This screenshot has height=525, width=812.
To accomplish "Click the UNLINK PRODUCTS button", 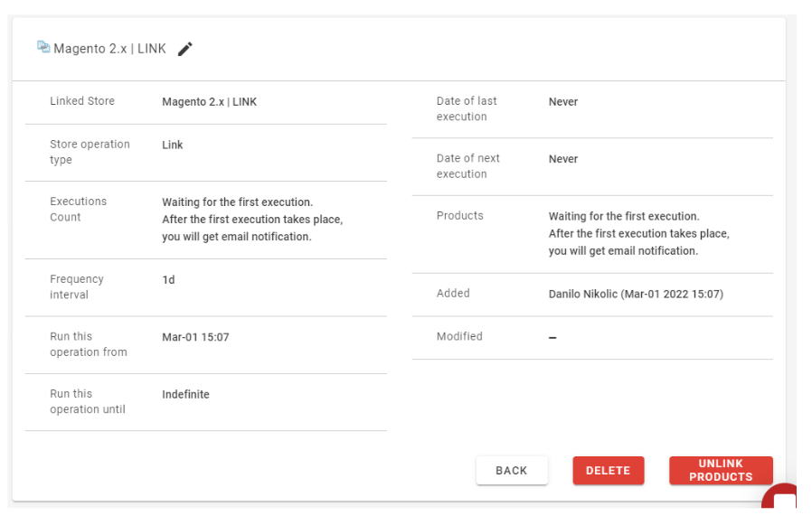I will 721,470.
